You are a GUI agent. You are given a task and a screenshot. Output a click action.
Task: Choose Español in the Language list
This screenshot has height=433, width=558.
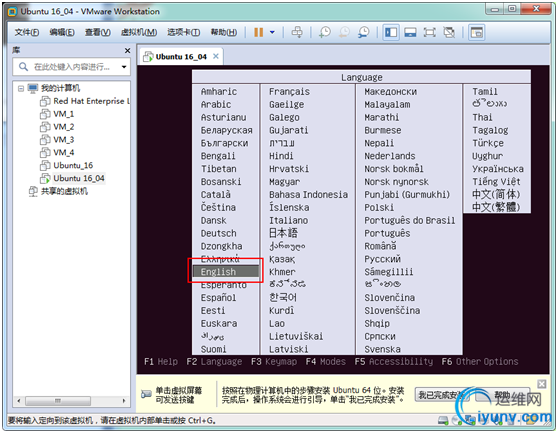coord(219,298)
